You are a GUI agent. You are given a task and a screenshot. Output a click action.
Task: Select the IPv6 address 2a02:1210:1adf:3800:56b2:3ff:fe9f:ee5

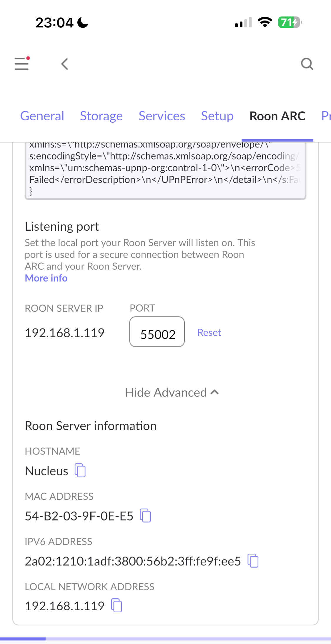[x=133, y=561]
